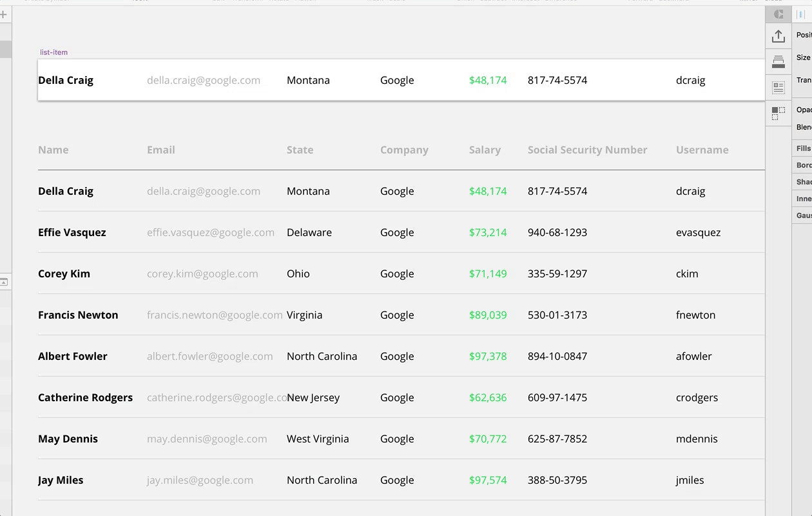This screenshot has height=516, width=812.
Task: Select the 388-50-3795 number cell
Action: [x=557, y=481]
